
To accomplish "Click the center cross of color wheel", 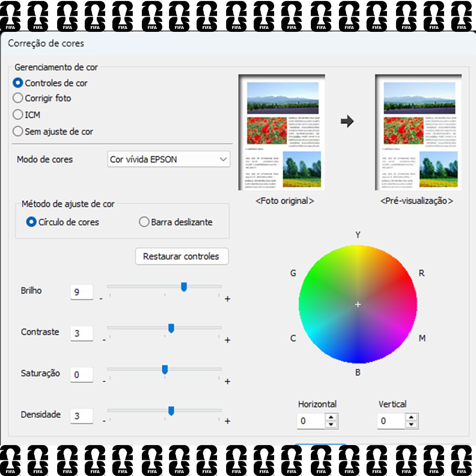I will pyautogui.click(x=358, y=304).
